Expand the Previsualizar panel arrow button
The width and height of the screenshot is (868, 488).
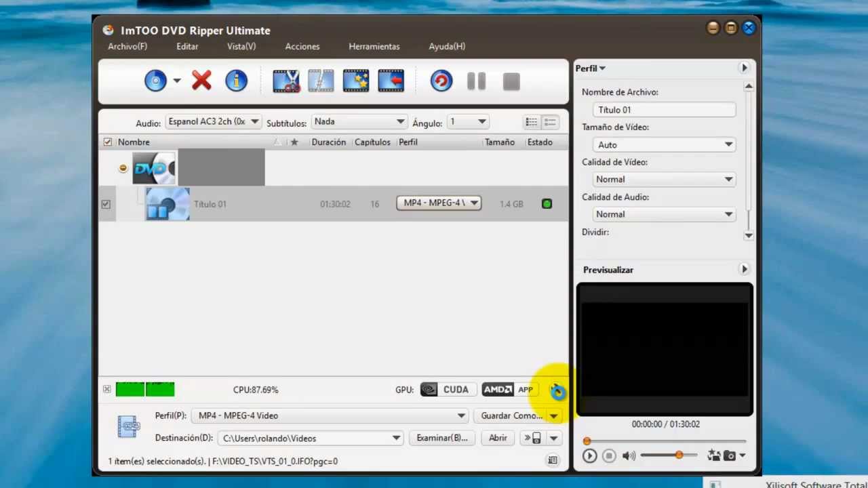(744, 269)
